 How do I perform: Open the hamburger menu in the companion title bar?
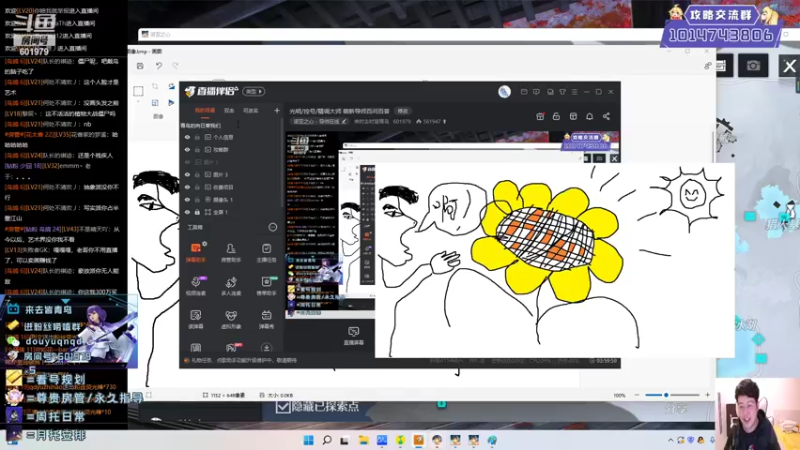[x=574, y=92]
